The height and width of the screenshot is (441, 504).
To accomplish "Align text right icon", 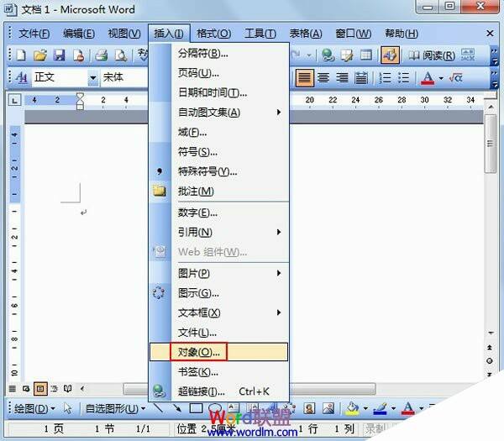I will click(342, 77).
